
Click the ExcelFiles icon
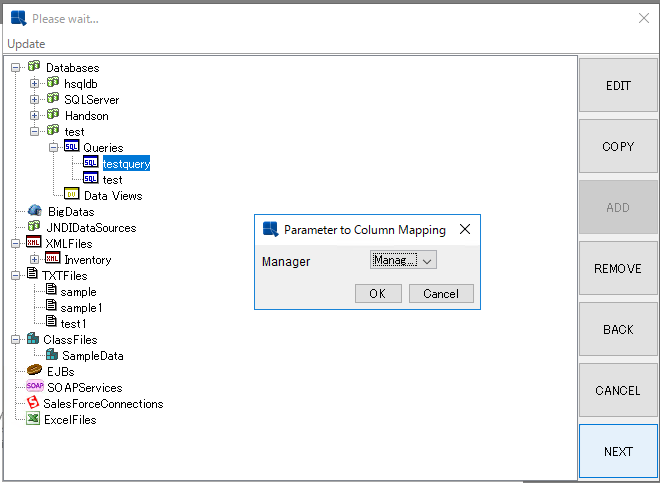[34, 419]
